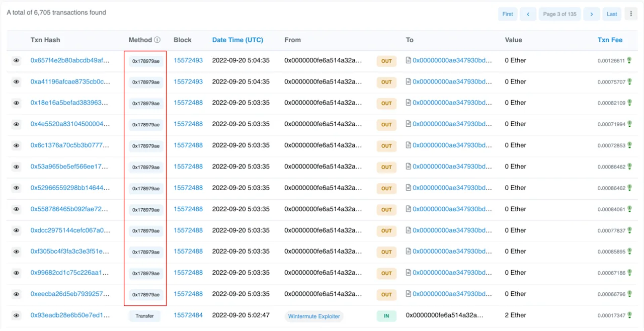Click eye icon for txn 0x657f4e2b80abcdb49af
Viewport: 644px width, 331px height.
[16, 60]
